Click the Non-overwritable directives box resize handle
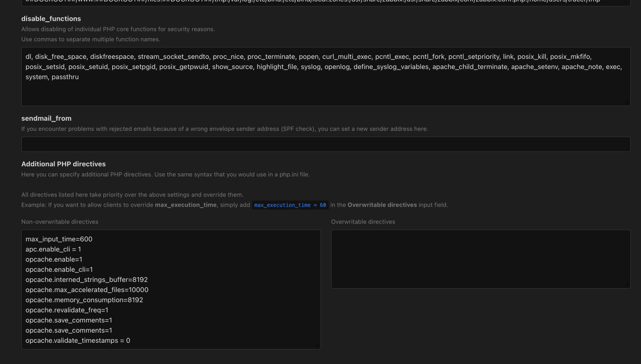641x364 pixels. coord(318,346)
